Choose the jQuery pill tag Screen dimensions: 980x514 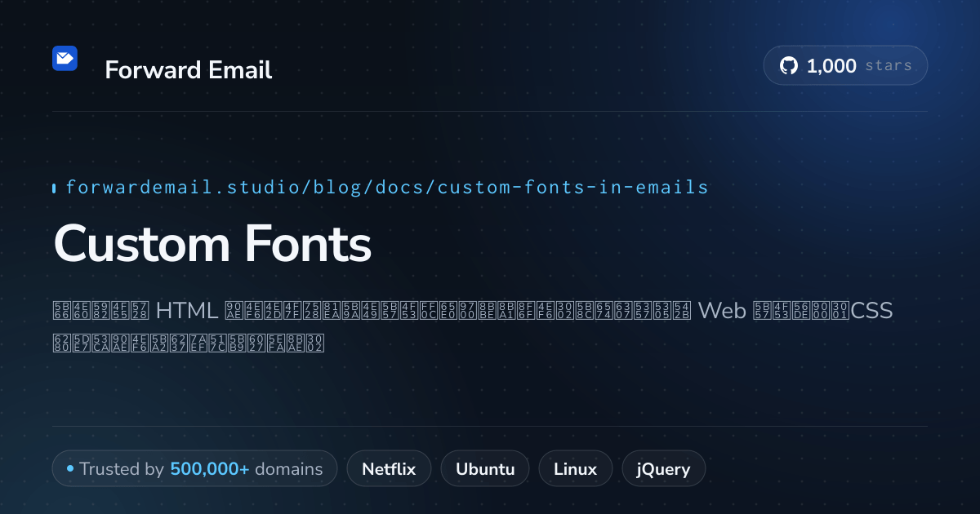click(664, 469)
